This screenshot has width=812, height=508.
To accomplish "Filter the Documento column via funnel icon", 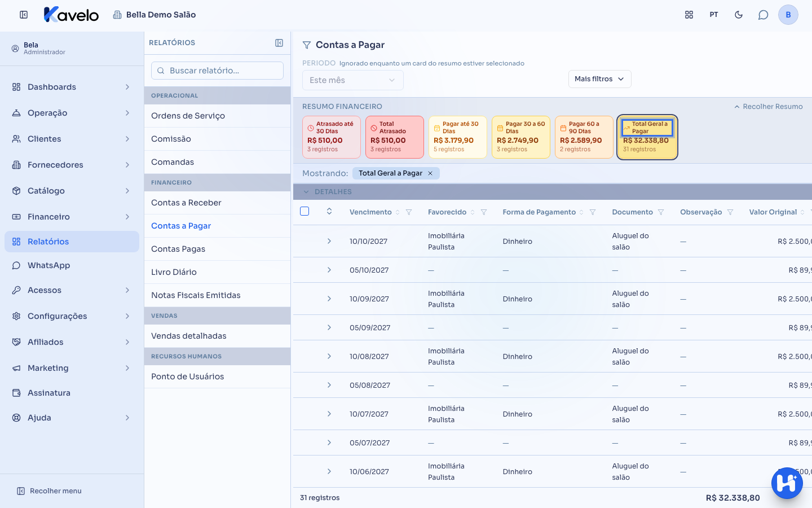I will click(x=661, y=212).
